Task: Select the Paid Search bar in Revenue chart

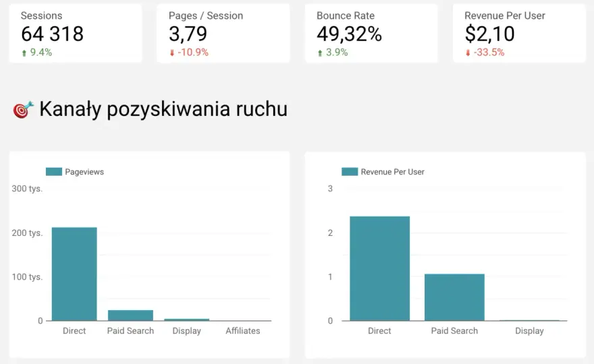Action: point(454,297)
